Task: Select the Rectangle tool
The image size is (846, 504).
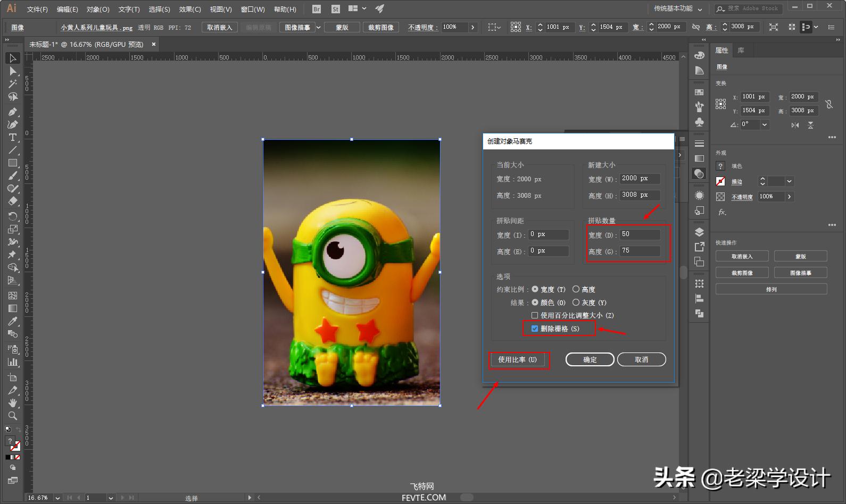Action: [13, 163]
